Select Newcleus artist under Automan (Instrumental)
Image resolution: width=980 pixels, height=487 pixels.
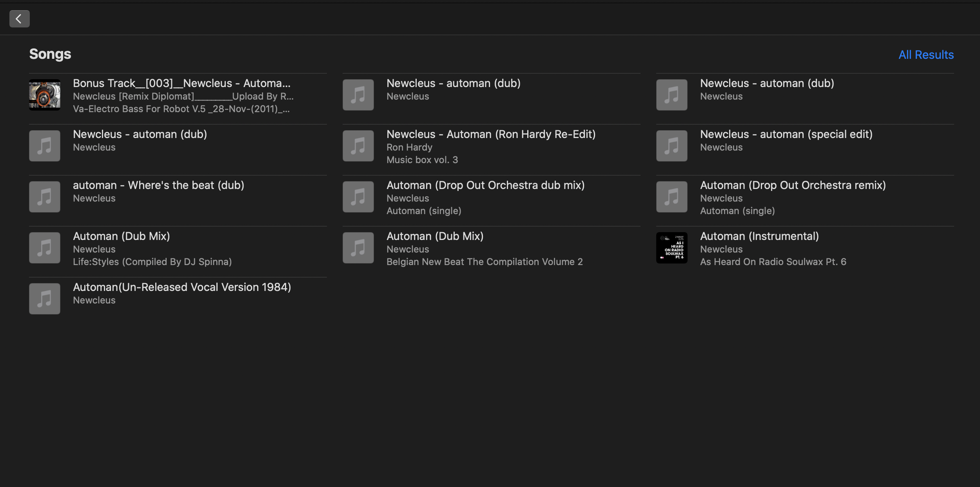click(x=721, y=249)
